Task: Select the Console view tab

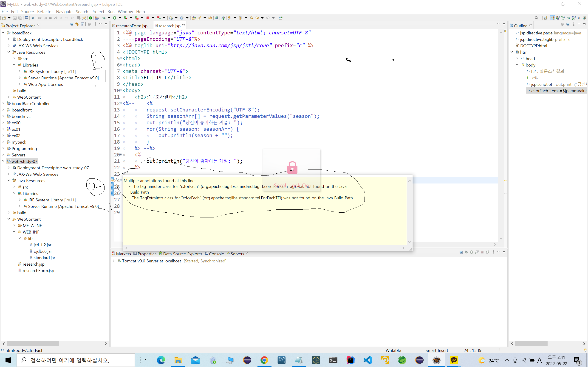Action: tap(216, 254)
